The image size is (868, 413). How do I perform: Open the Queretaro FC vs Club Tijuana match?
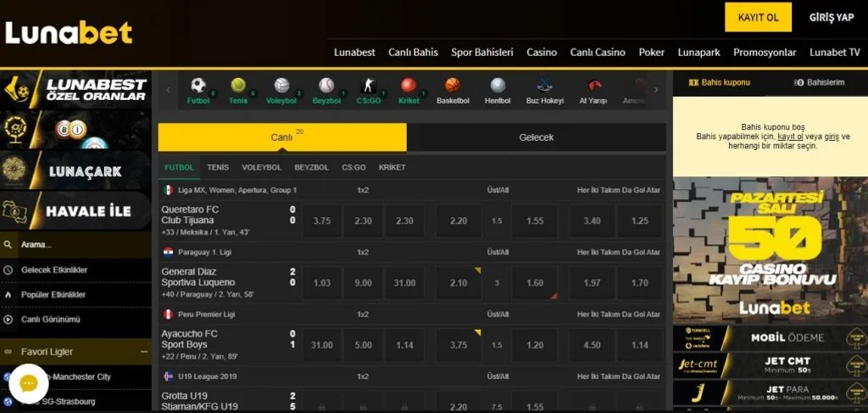click(x=228, y=220)
